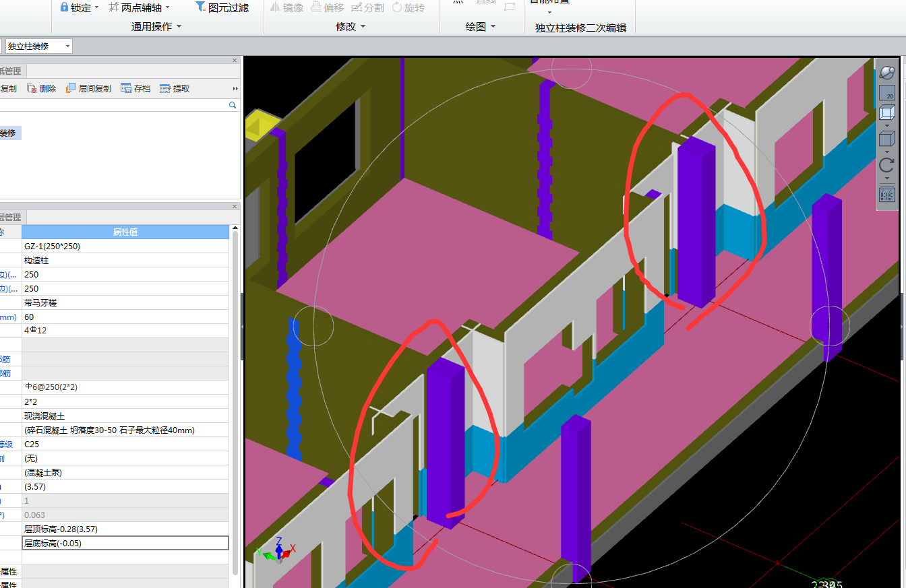Select the (混凝土泵) pump type value

click(125, 472)
